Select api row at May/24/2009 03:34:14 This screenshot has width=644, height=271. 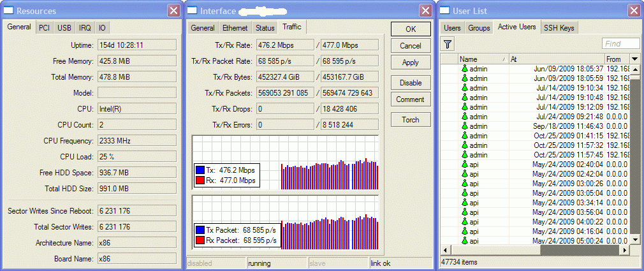[x=535, y=203]
